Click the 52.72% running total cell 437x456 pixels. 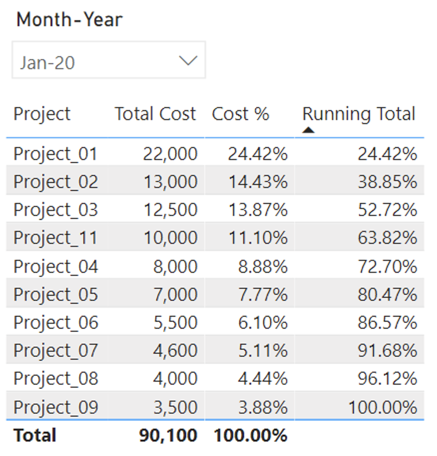(387, 210)
